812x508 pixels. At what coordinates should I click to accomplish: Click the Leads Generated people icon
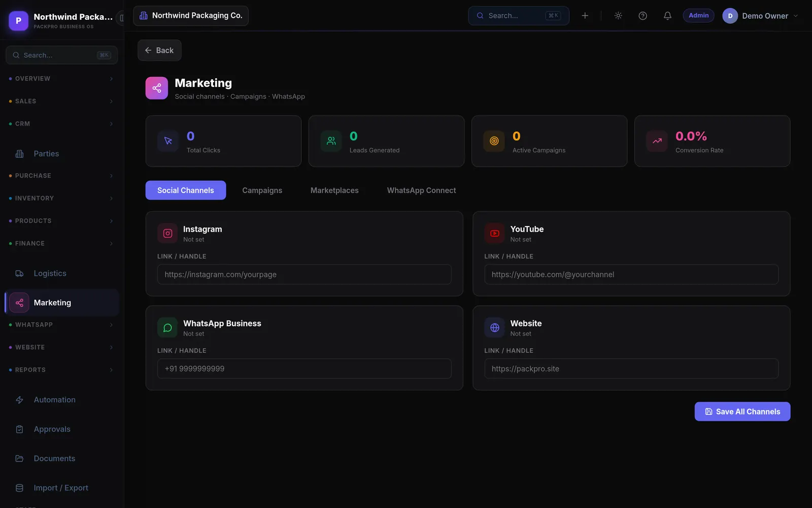[x=331, y=141]
